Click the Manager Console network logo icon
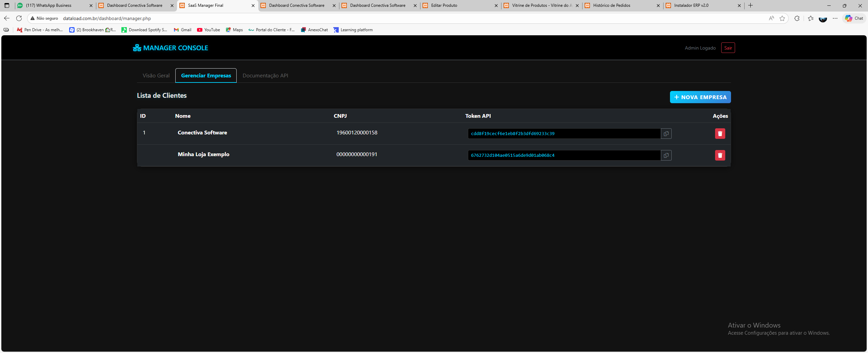The image size is (868, 353). (137, 48)
